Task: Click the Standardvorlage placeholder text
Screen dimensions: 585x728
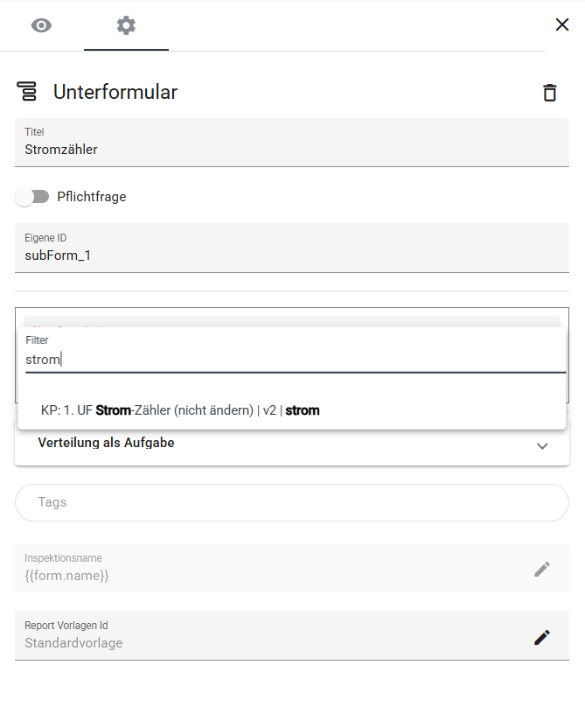Action: [x=73, y=643]
